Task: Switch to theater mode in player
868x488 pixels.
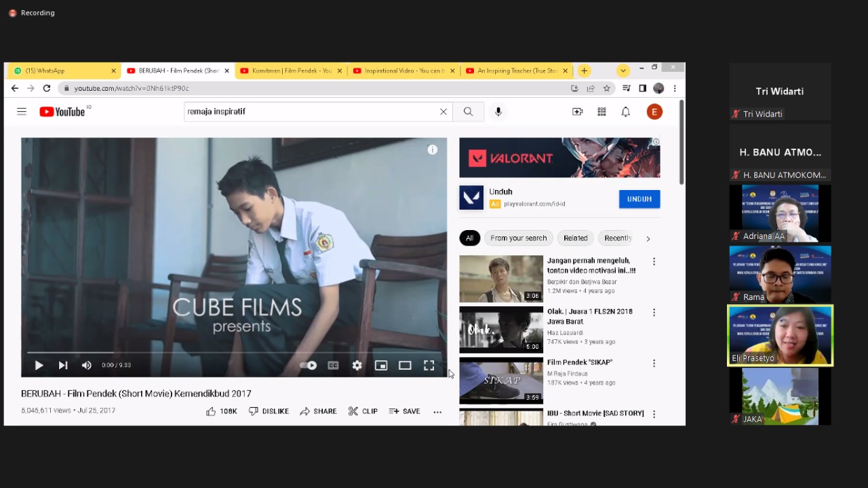Action: click(x=405, y=365)
